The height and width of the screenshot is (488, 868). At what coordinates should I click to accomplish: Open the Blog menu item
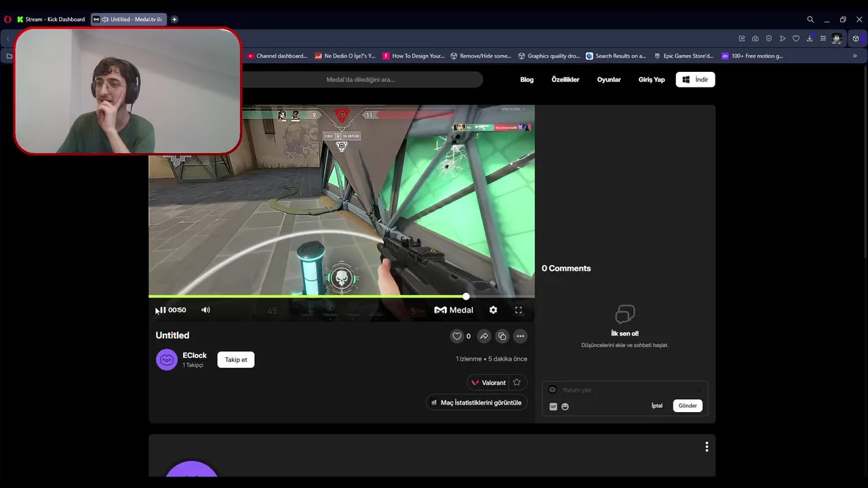click(x=527, y=79)
